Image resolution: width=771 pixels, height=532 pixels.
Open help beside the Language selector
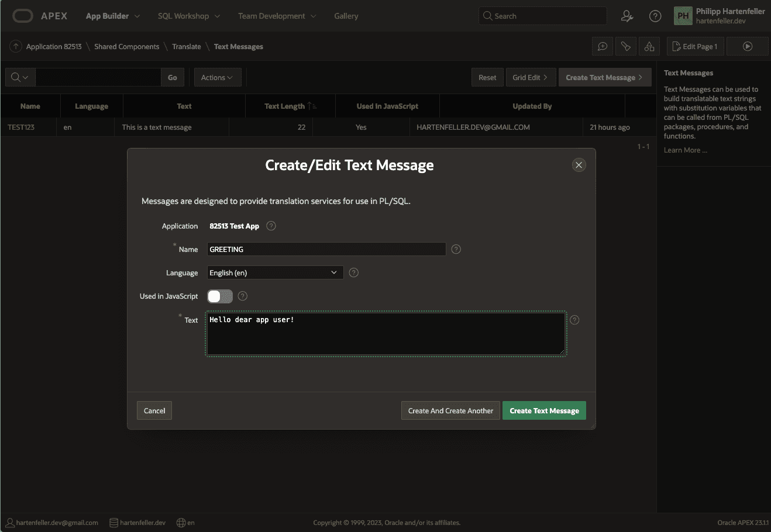click(353, 272)
